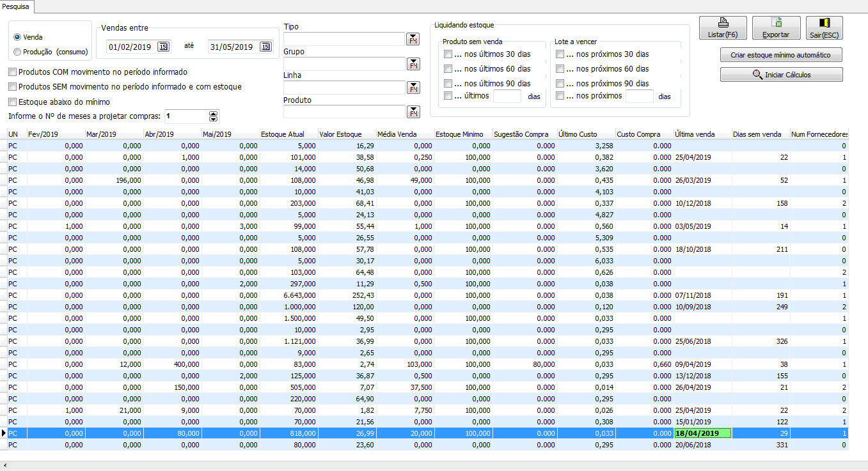Image resolution: width=868 pixels, height=471 pixels.
Task: Sort by Estoque Mínimo column header
Action: pyautogui.click(x=463, y=134)
